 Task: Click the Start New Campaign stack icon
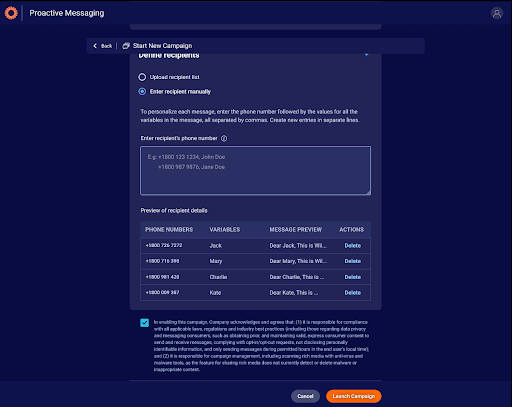126,46
